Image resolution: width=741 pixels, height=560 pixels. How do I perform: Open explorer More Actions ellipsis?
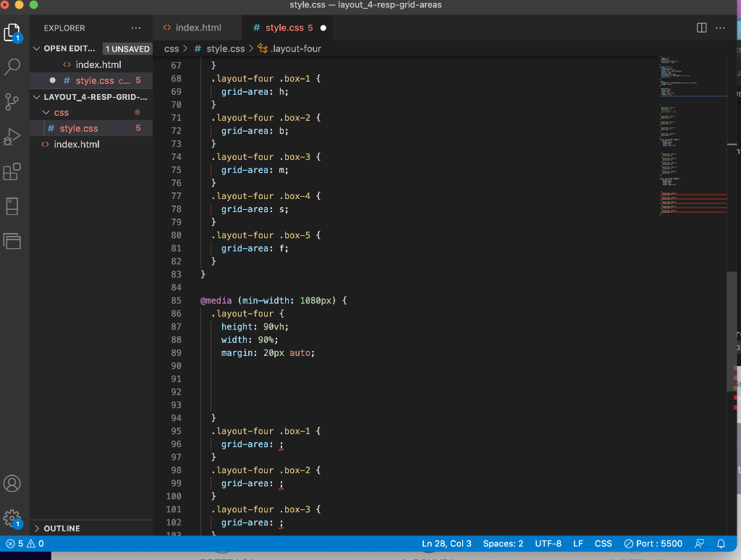[136, 27]
